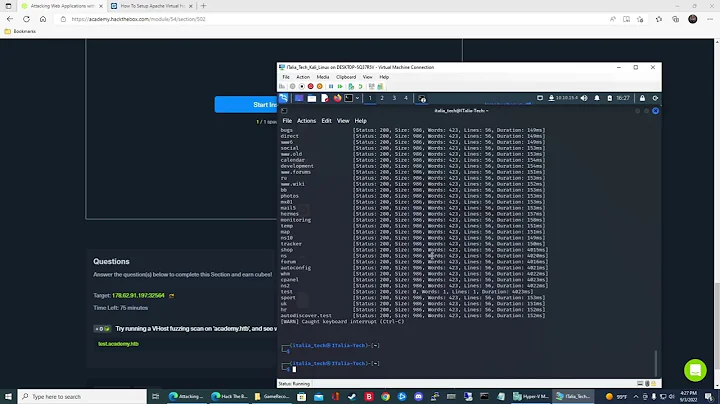The width and height of the screenshot is (720, 404).
Task: Go to the browser home page
Action: tap(43, 19)
